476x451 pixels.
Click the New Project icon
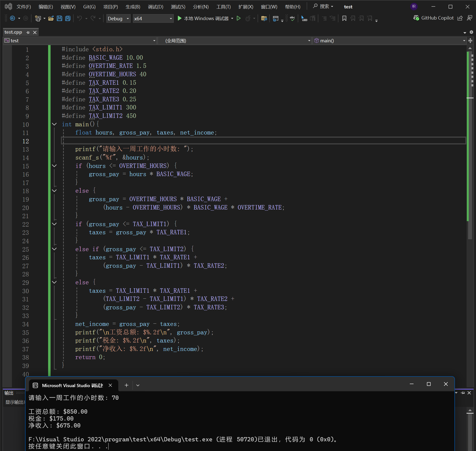point(38,18)
